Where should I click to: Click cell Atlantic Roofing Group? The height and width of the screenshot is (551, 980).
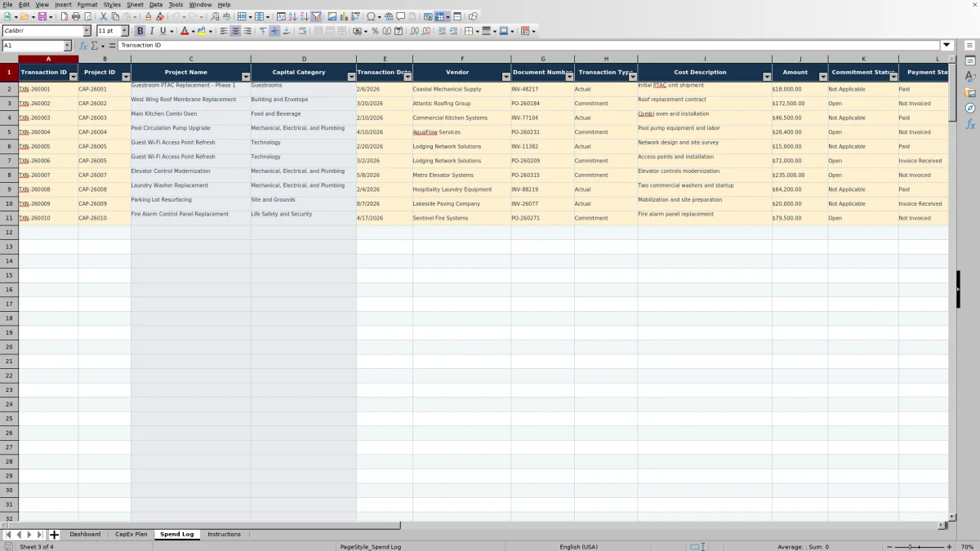[461, 104]
